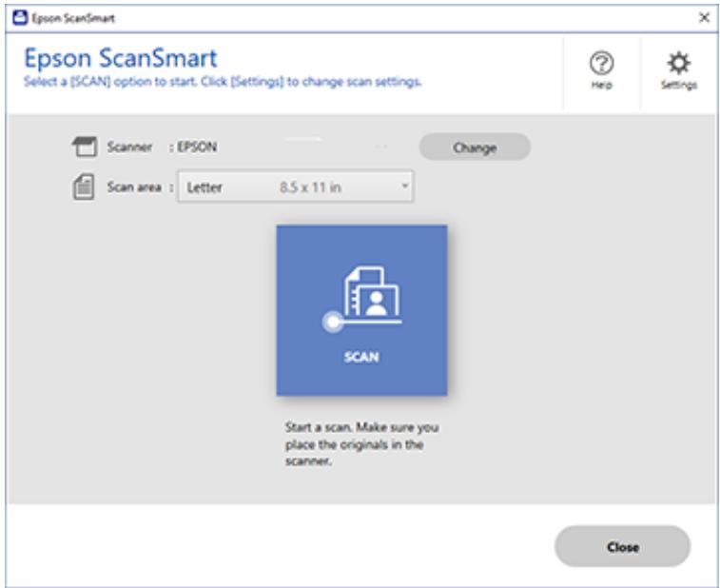Click the Close button
Screen dimensions: 720x588
coord(623,547)
